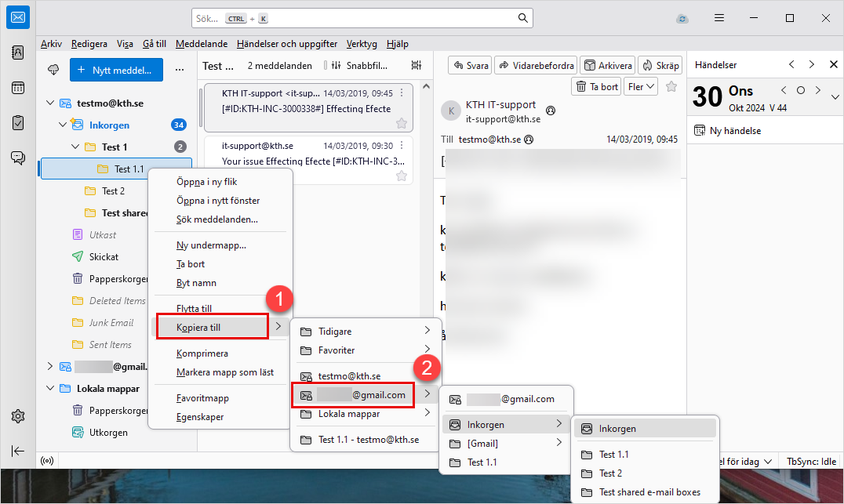Viewport: 844px width, 504px height.
Task: Open the Calendar space icon
Action: [x=18, y=88]
